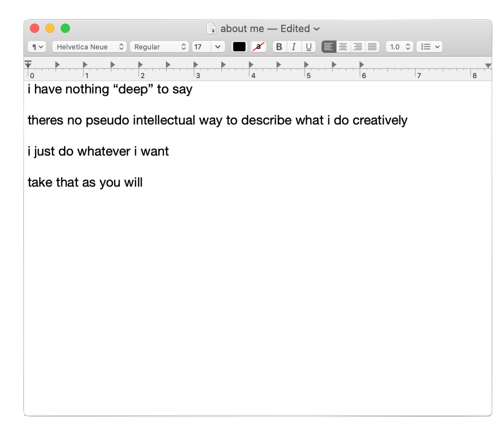
Task: Align text to the right
Action: point(358,47)
